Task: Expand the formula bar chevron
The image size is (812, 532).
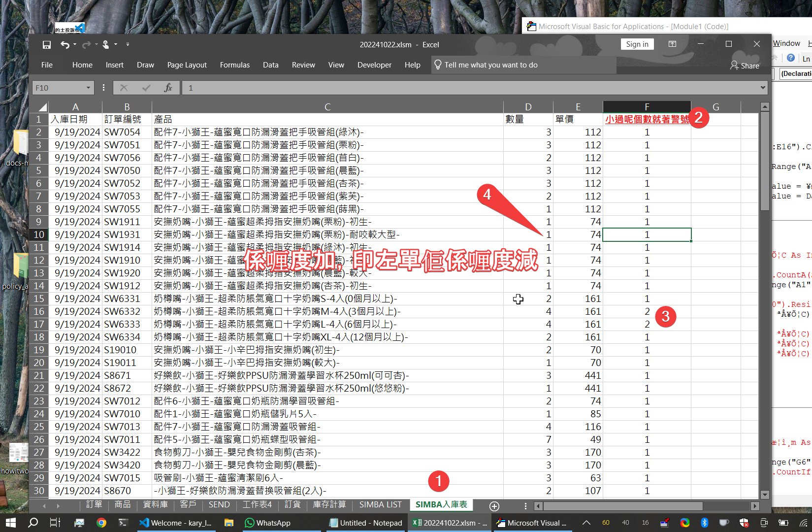Action: [763, 88]
